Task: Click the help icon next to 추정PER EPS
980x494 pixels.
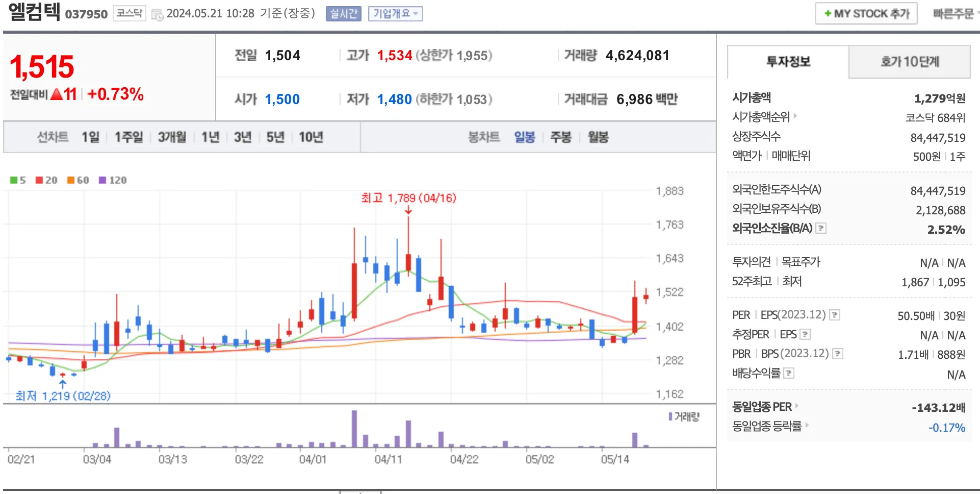Action: (x=805, y=334)
